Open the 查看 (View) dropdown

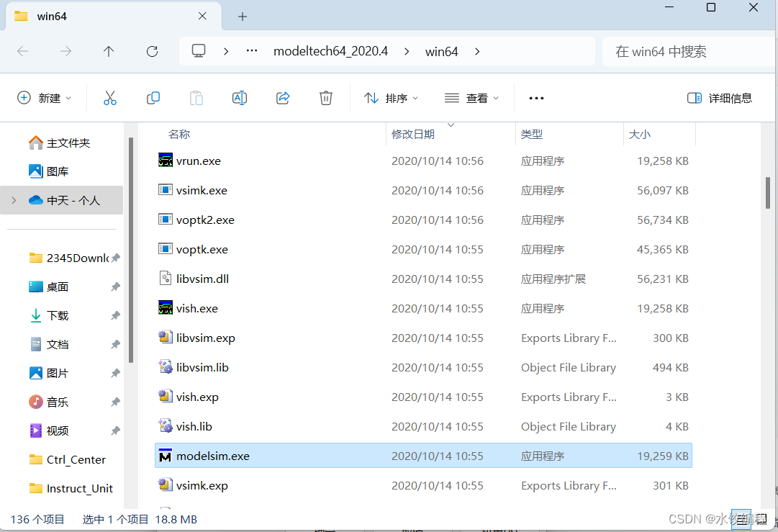coord(471,98)
